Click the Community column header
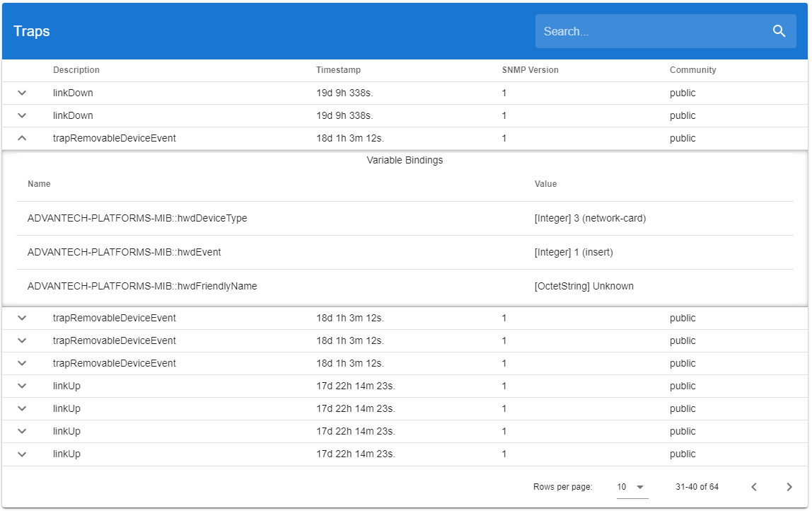Image resolution: width=812 pixels, height=511 pixels. (x=692, y=70)
